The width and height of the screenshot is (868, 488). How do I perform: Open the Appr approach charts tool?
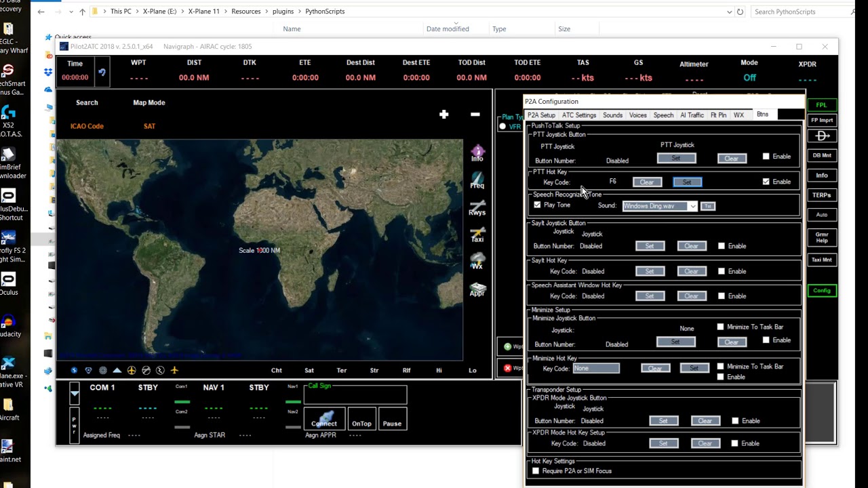click(477, 289)
